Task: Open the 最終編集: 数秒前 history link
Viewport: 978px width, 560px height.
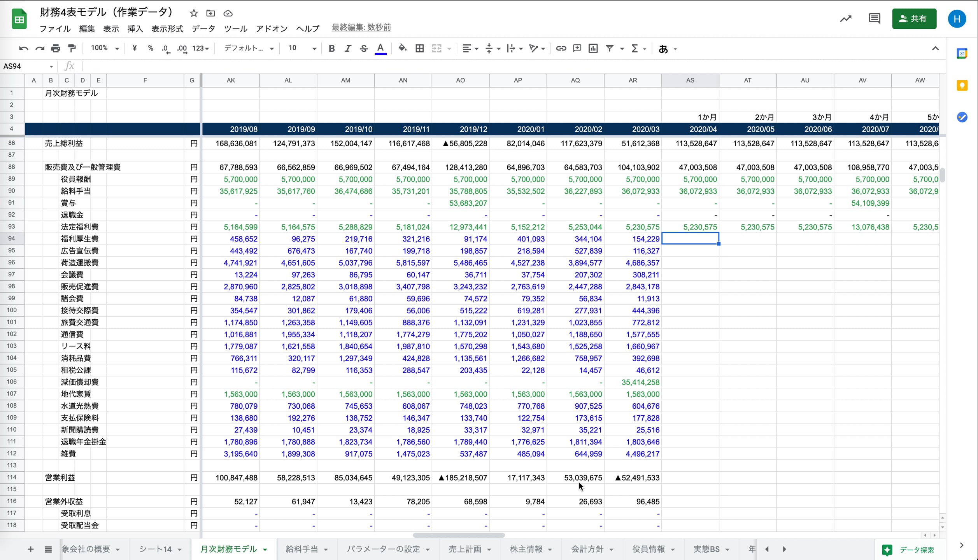Action: pos(361,28)
